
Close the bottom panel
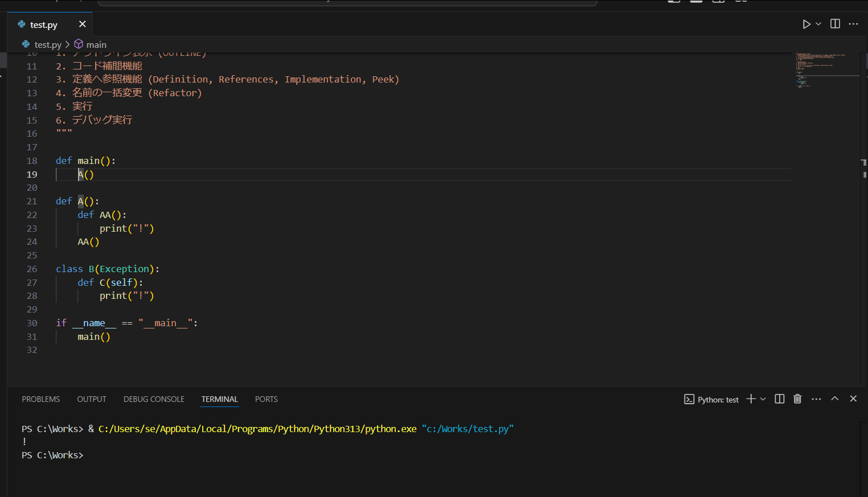pyautogui.click(x=853, y=399)
